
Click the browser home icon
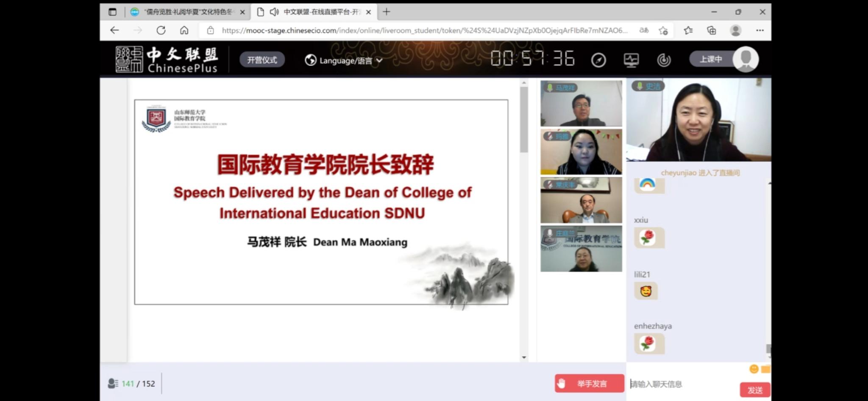click(x=184, y=30)
